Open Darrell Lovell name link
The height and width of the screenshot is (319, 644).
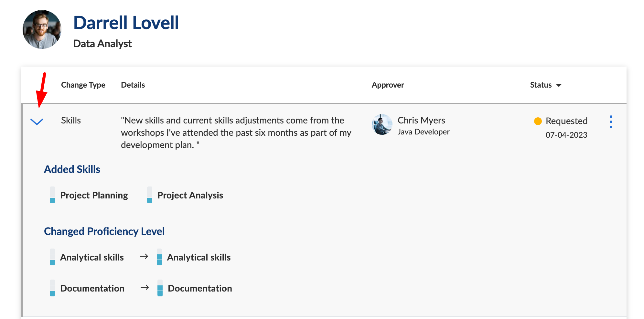[126, 23]
